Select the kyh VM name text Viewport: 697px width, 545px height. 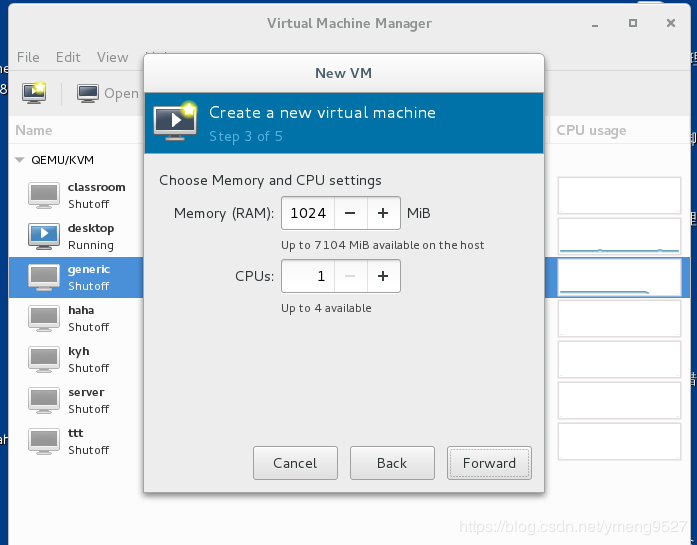click(x=79, y=351)
